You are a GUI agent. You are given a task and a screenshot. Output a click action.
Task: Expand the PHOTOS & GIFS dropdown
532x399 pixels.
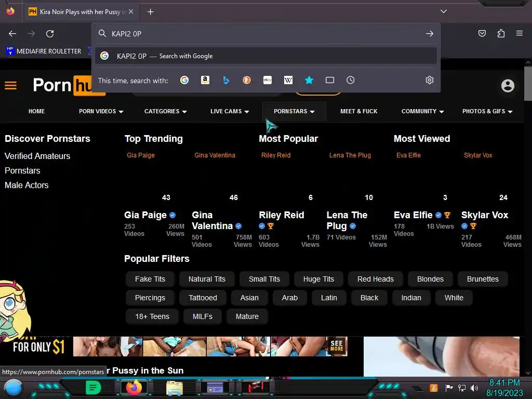pos(487,111)
